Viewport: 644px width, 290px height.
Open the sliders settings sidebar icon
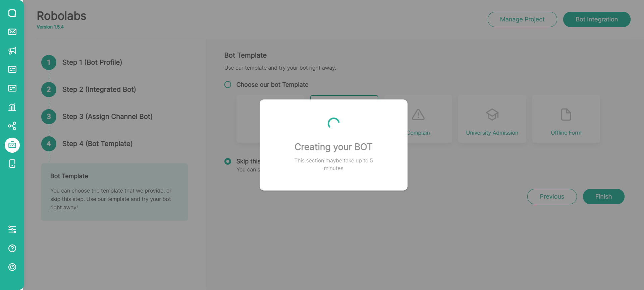click(12, 229)
